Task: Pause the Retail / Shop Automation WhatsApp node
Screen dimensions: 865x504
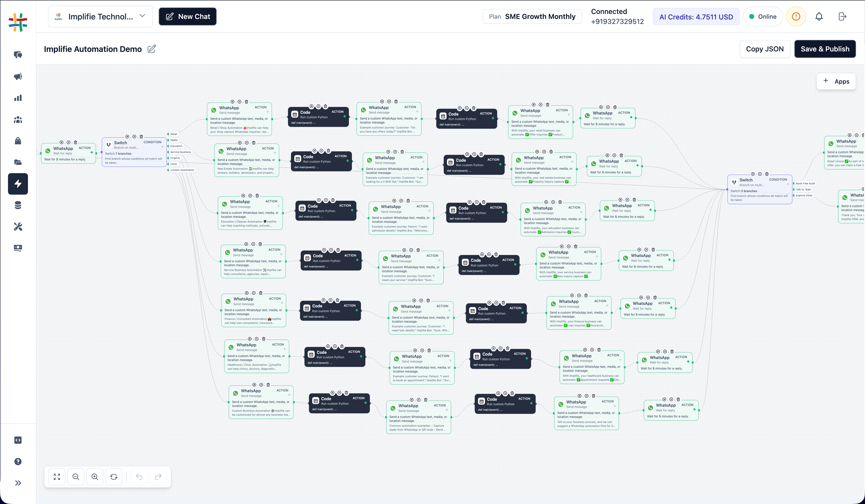Action: (239, 102)
